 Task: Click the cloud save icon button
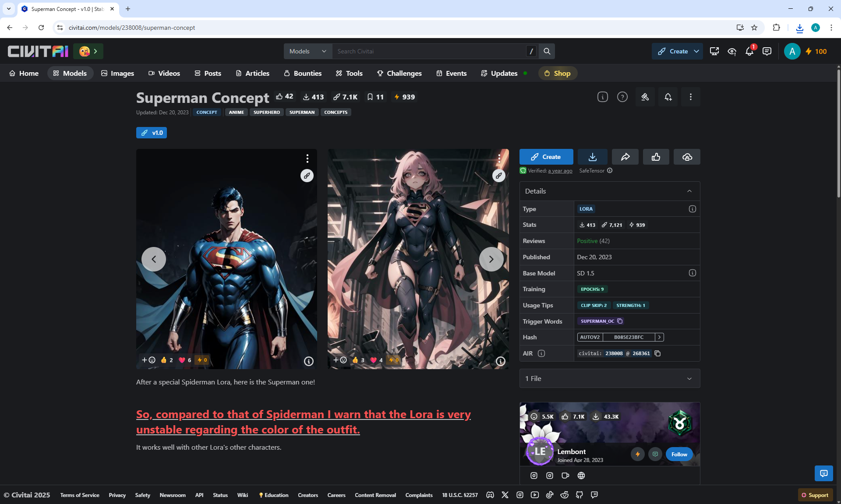point(687,157)
